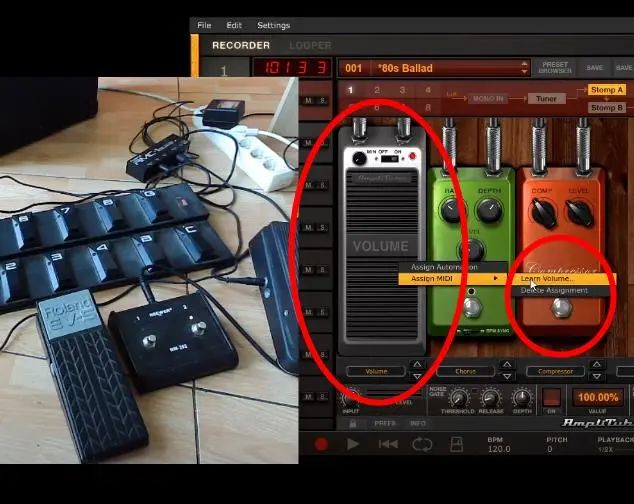634x504 pixels.
Task: Move Volume stomp slot down with arrow
Action: point(417,377)
